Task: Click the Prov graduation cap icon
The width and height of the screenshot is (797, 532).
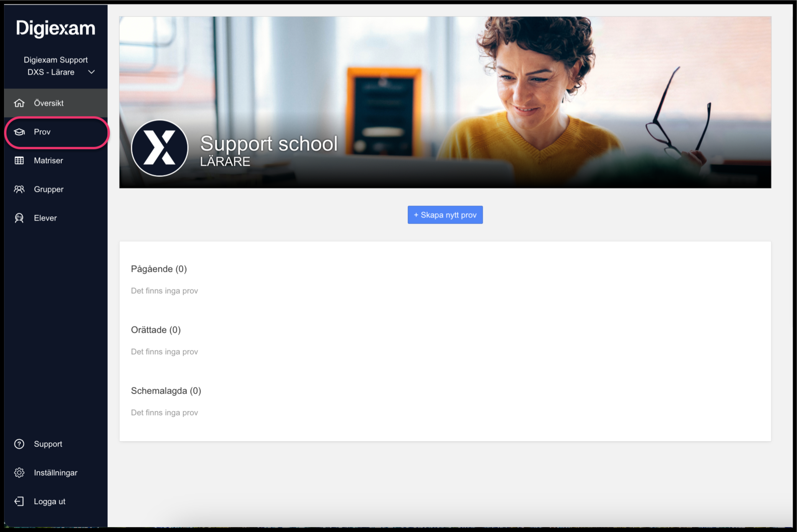Action: [x=19, y=132]
